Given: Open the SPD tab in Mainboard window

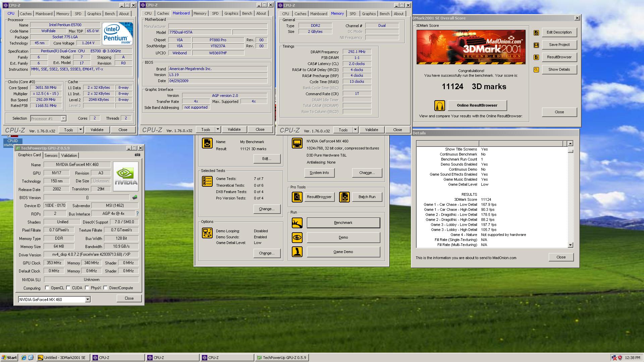Looking at the screenshot, I should tap(215, 14).
